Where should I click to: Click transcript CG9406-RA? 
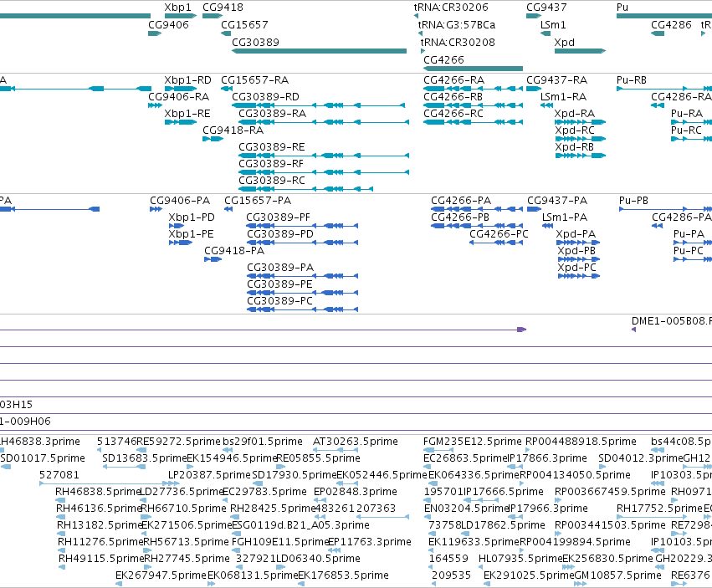(178, 97)
